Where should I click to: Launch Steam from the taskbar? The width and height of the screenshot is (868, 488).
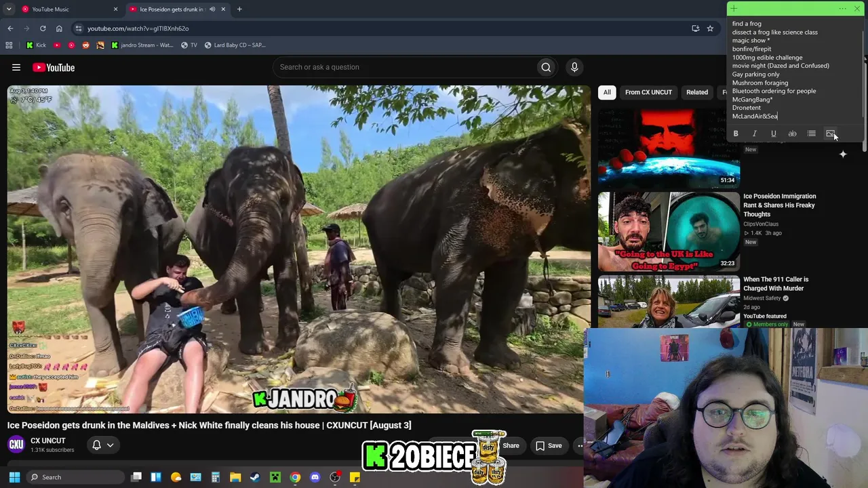point(255,477)
